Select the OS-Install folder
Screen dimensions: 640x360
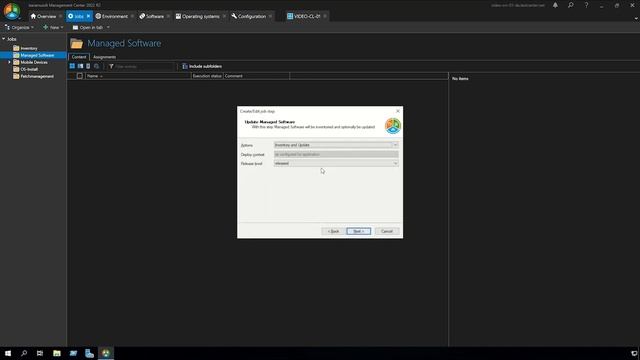26,69
